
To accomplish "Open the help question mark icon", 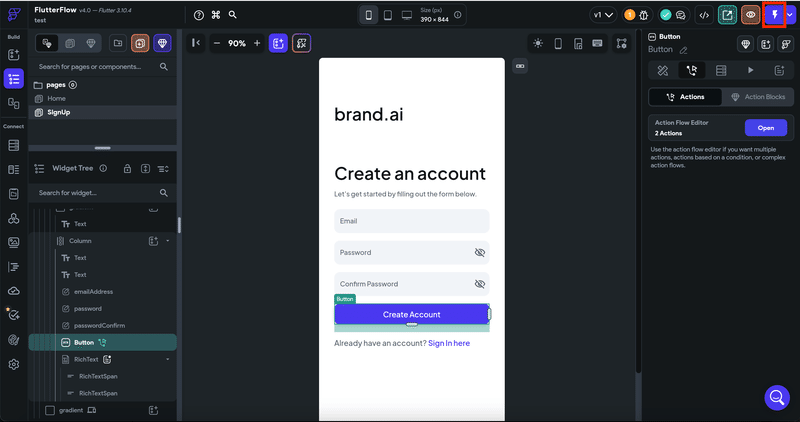I will click(199, 15).
